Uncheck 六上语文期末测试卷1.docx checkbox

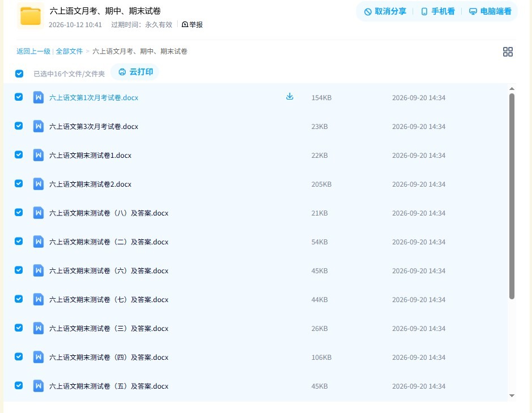[x=19, y=154]
